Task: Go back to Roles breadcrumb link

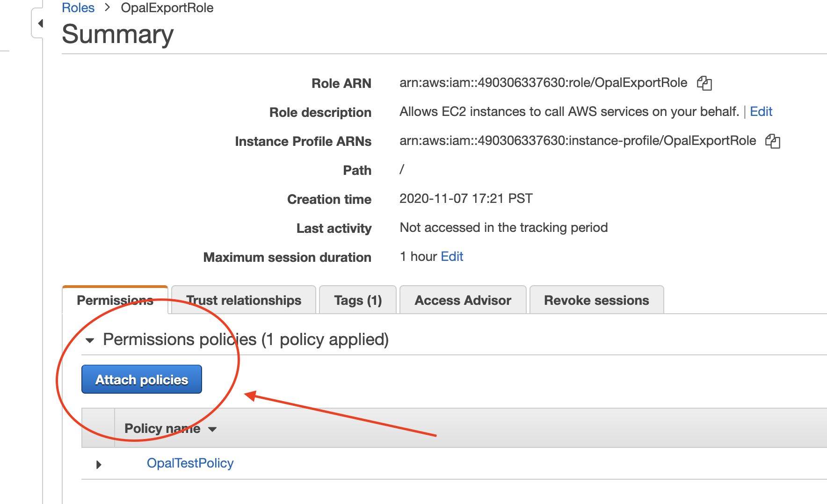Action: click(78, 8)
